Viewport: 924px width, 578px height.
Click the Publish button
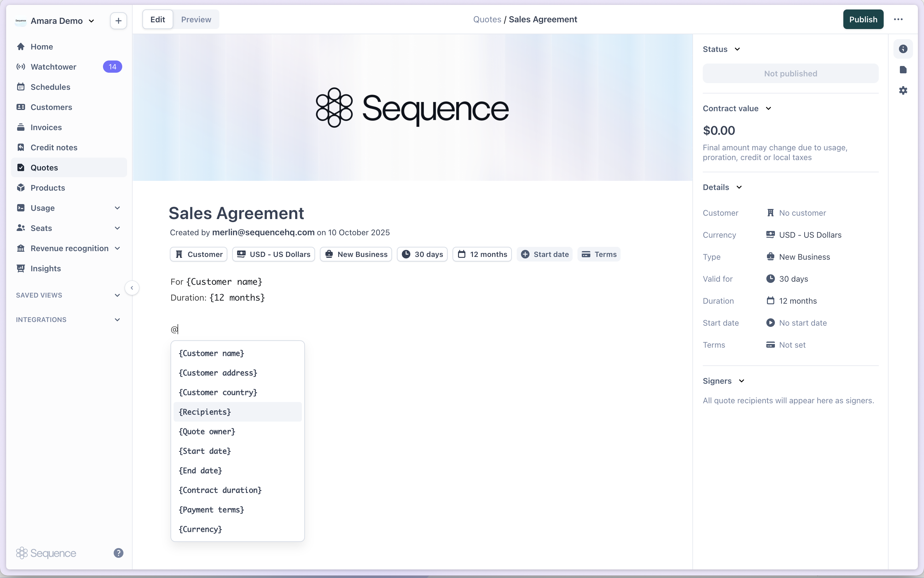click(863, 20)
